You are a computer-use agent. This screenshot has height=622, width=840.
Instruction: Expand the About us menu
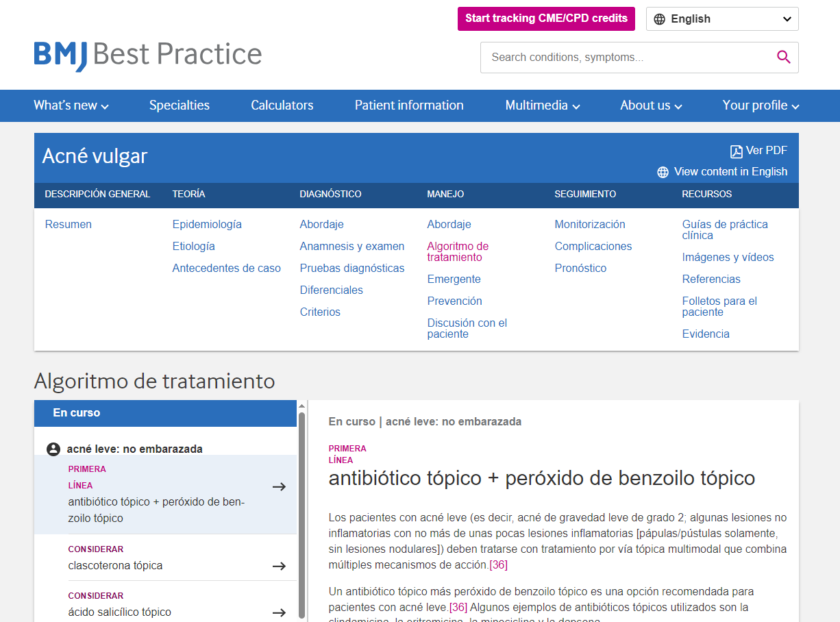coord(651,105)
